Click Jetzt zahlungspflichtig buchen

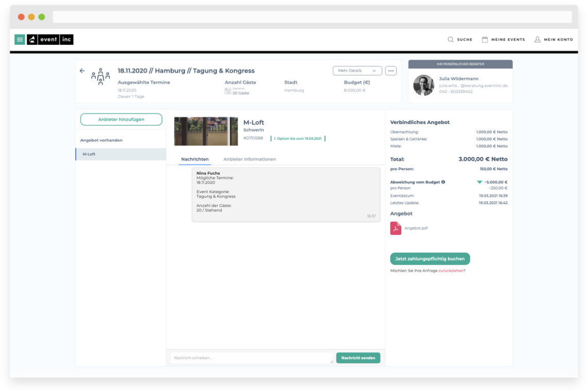pos(430,259)
